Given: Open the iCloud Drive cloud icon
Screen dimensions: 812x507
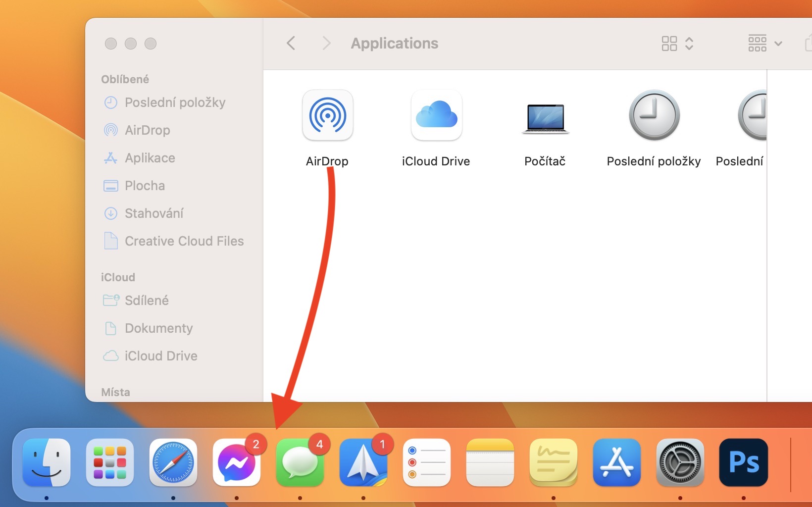Looking at the screenshot, I should (x=436, y=115).
